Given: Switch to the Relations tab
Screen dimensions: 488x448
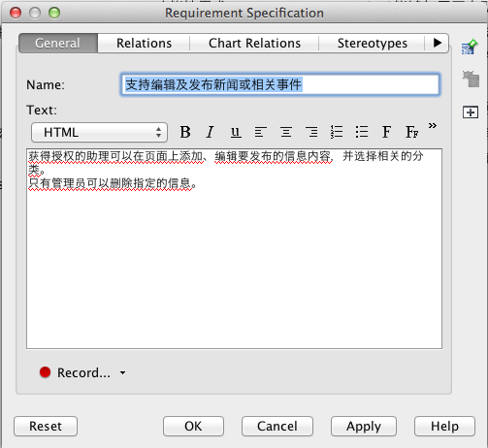Looking at the screenshot, I should pyautogui.click(x=144, y=43).
